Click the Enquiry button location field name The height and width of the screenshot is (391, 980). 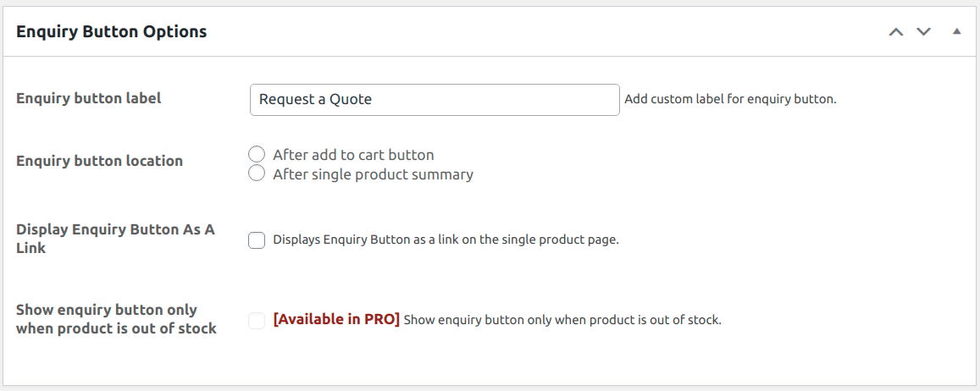(x=99, y=161)
